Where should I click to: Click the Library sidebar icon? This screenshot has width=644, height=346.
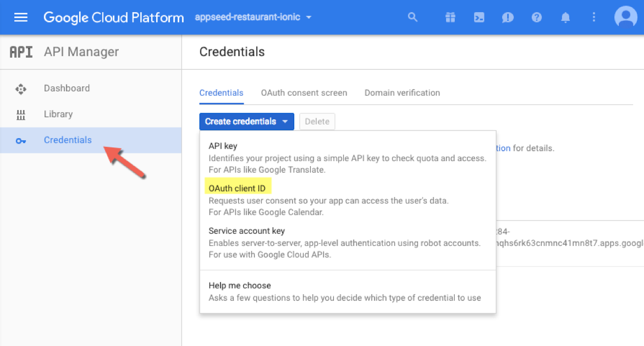(x=20, y=114)
